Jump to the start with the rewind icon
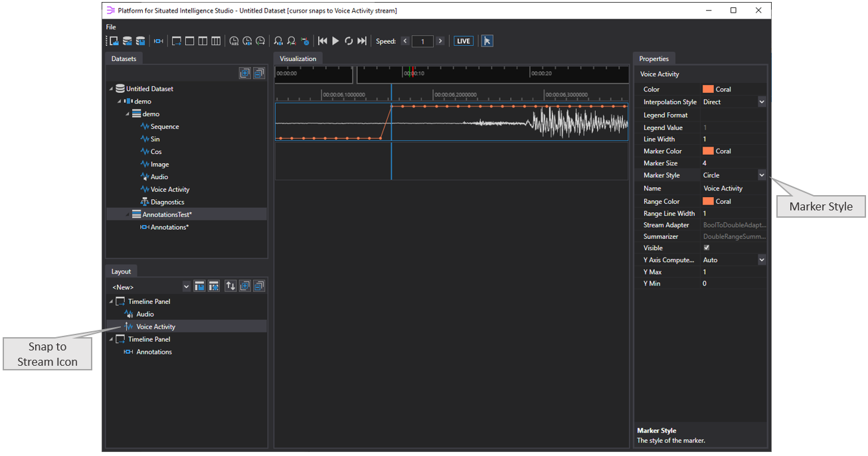The width and height of the screenshot is (868, 456). pos(323,41)
